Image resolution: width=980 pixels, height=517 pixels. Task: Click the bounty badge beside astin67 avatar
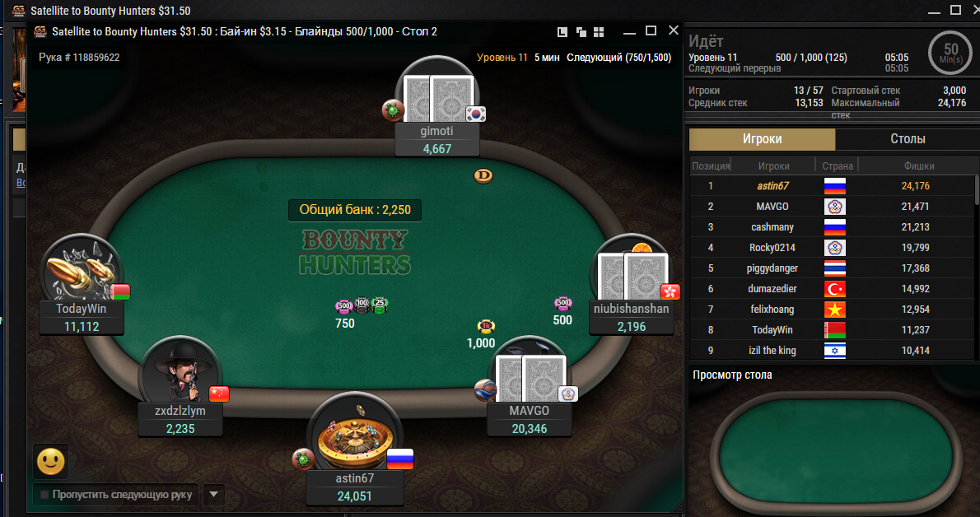303,459
